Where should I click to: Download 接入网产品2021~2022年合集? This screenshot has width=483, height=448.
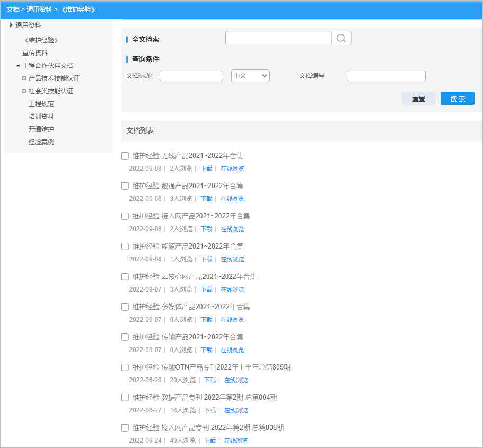[x=207, y=229]
